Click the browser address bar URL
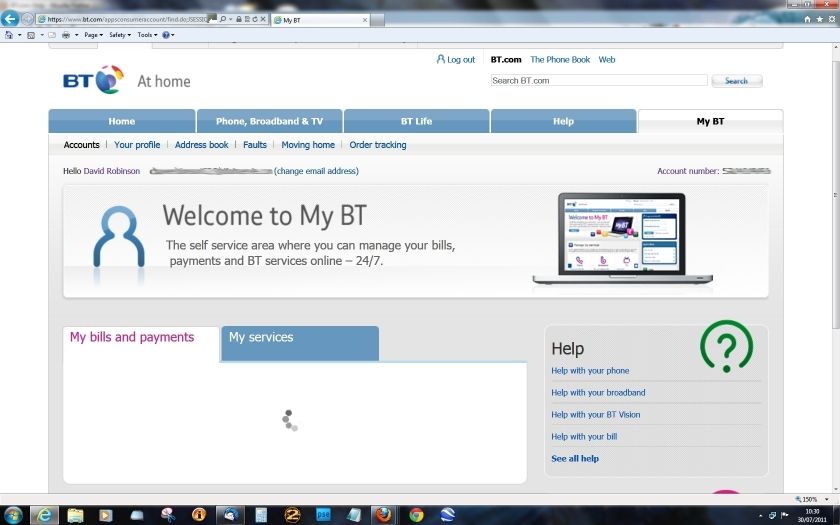840x525 pixels. tap(126, 19)
